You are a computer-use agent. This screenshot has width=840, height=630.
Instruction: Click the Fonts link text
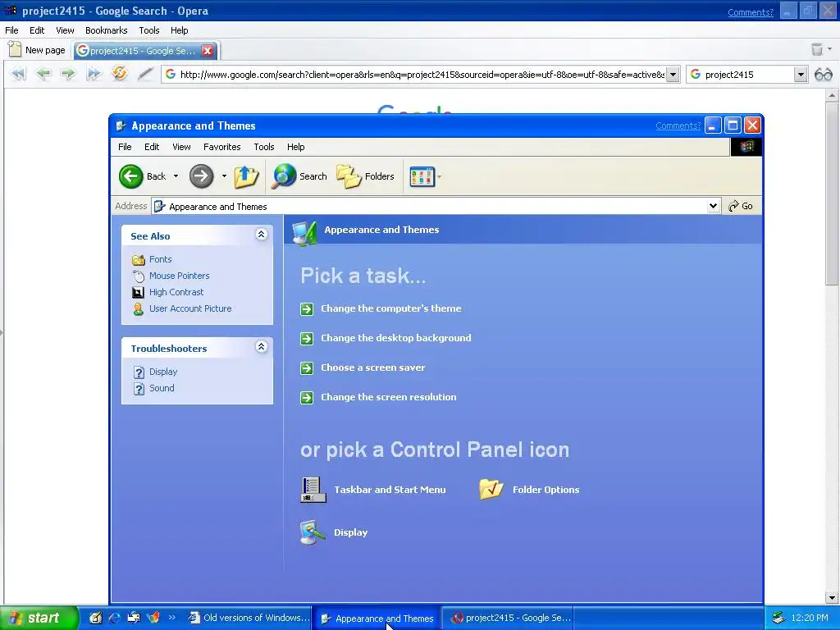click(x=160, y=259)
